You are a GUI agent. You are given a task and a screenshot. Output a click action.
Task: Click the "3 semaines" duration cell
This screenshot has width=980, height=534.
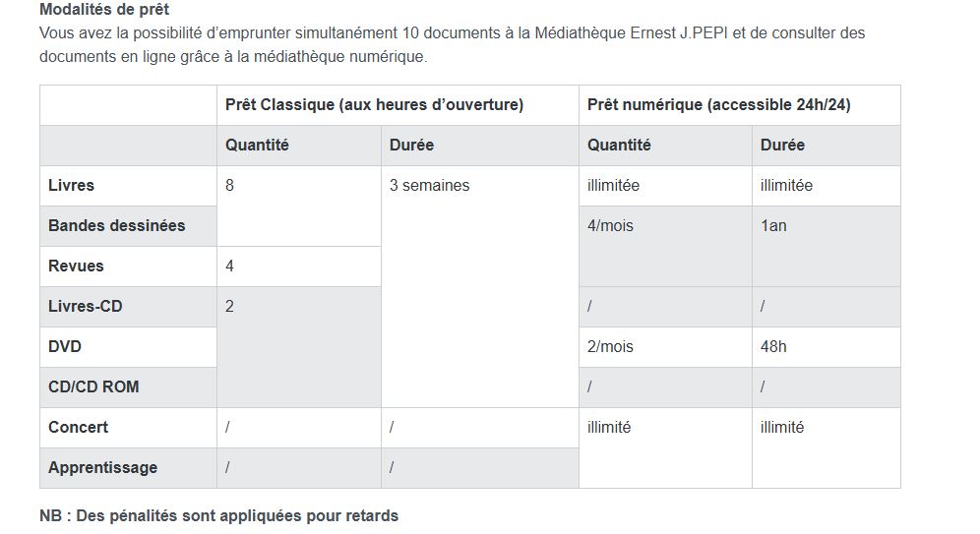coord(429,185)
